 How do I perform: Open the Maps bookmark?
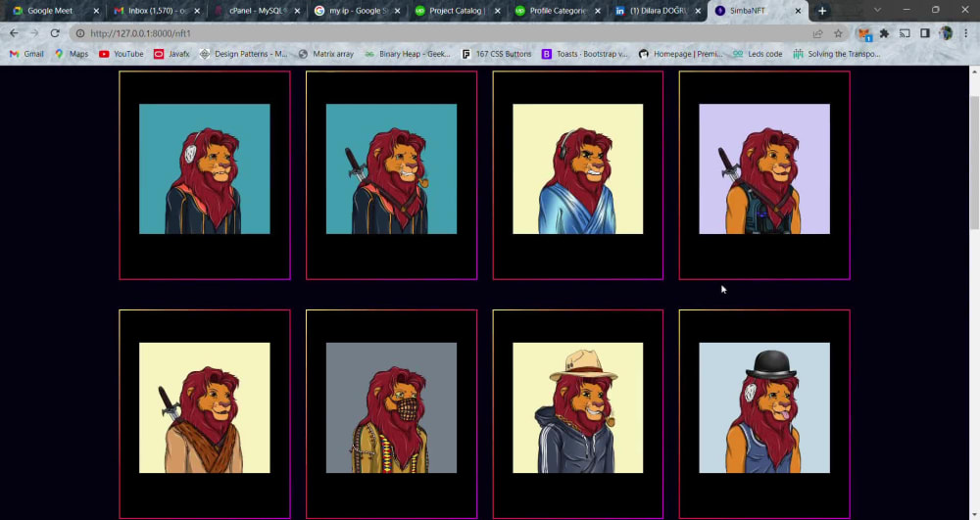(x=72, y=54)
